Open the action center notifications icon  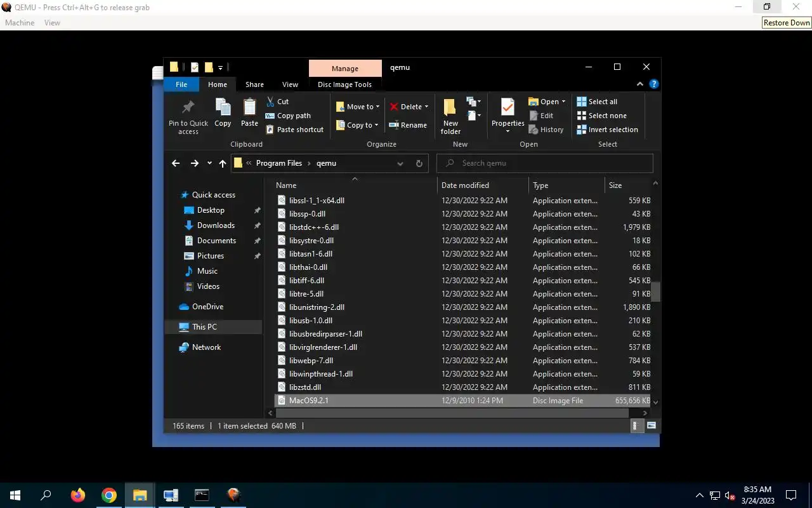pos(791,495)
